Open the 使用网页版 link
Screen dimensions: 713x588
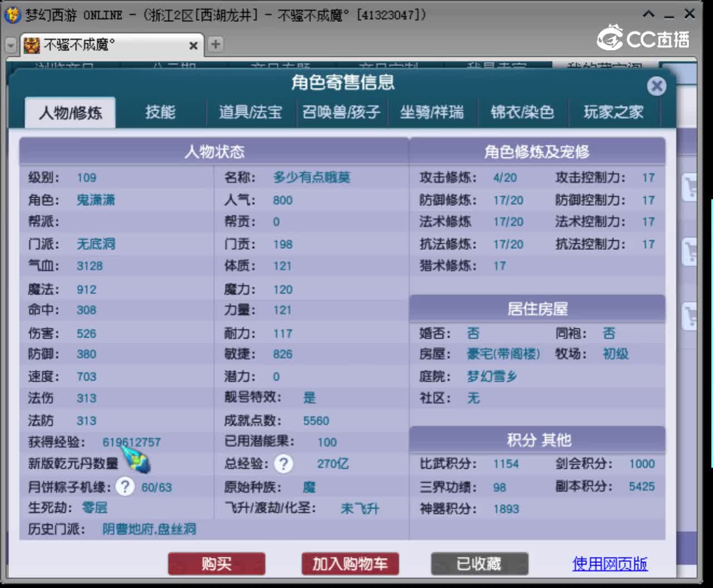610,564
